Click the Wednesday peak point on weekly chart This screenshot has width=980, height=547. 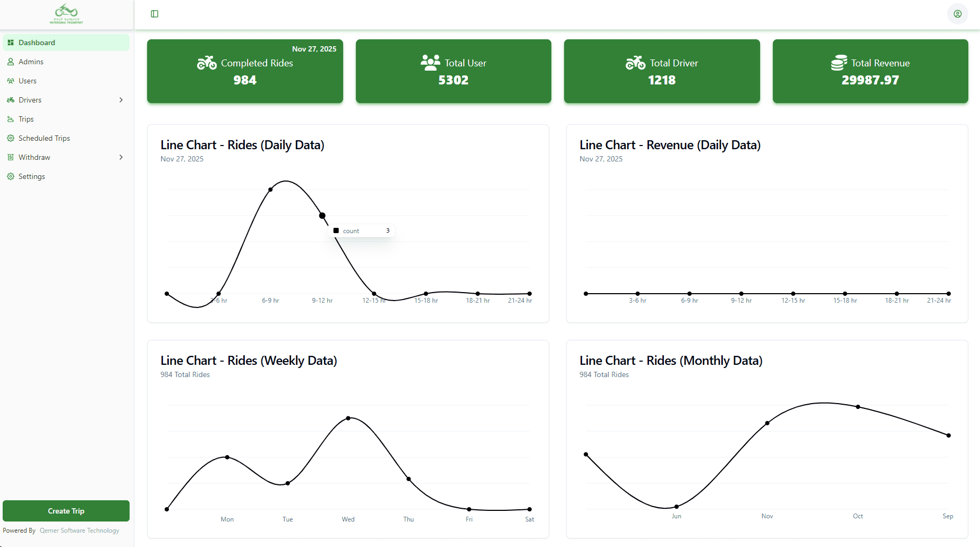click(x=348, y=417)
